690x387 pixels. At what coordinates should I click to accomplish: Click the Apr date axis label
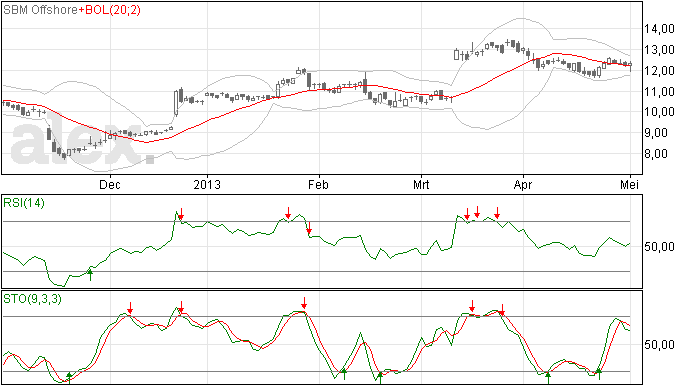(x=523, y=184)
